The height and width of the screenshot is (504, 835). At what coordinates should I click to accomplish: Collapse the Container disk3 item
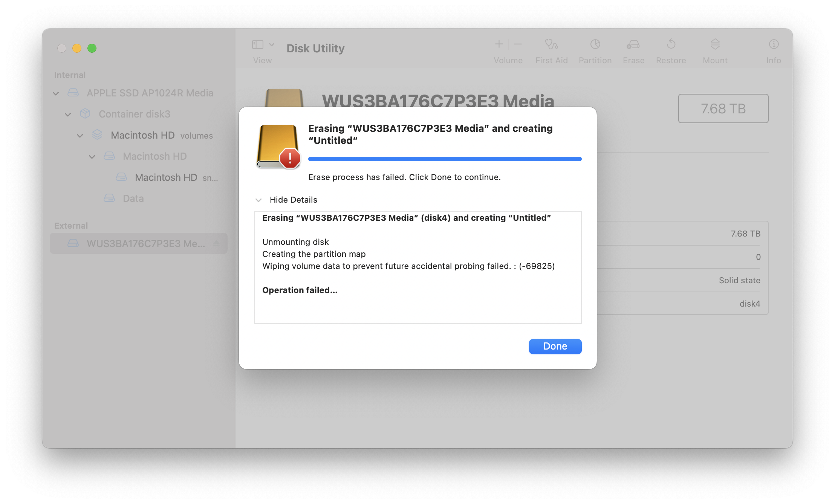(68, 115)
